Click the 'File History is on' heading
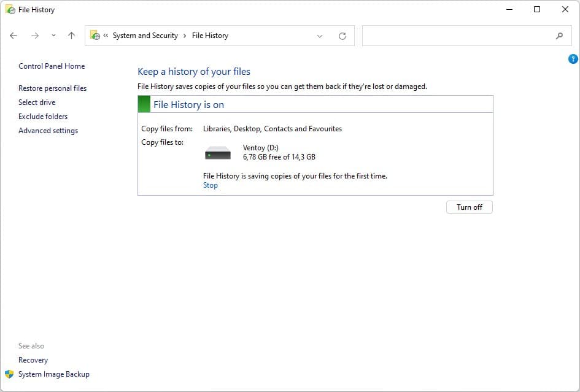580x392 pixels. [188, 105]
